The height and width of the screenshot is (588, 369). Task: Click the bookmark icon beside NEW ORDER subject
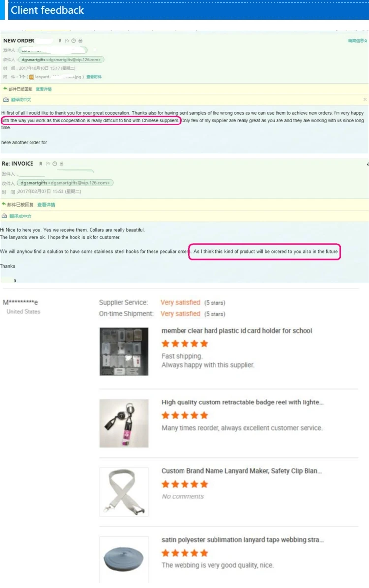[x=60, y=41]
